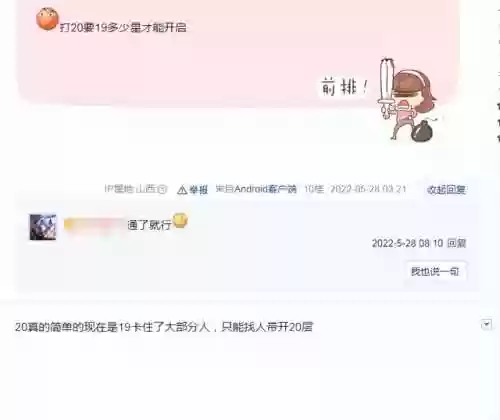
Task: Click the yellow emoji after 通了就行
Action: (180, 220)
